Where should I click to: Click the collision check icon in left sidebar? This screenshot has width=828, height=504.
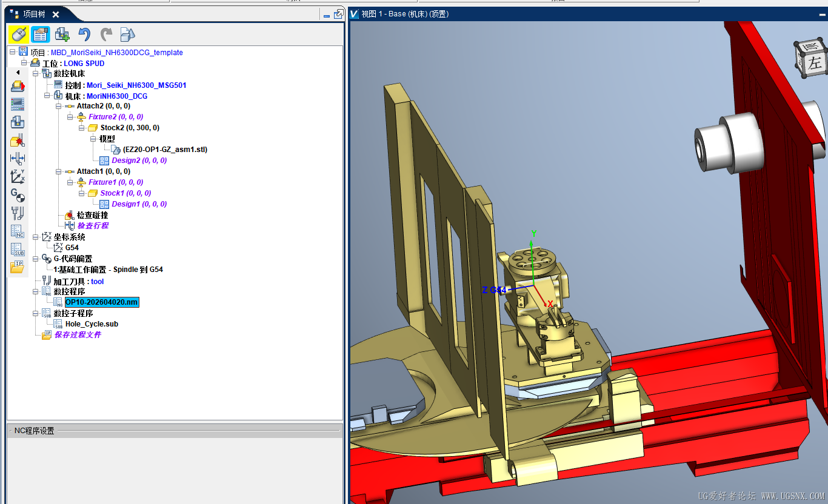(18, 141)
